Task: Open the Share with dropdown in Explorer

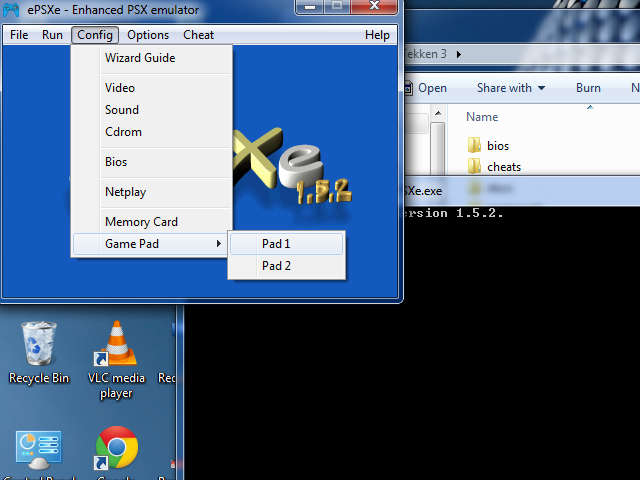Action: click(x=511, y=88)
